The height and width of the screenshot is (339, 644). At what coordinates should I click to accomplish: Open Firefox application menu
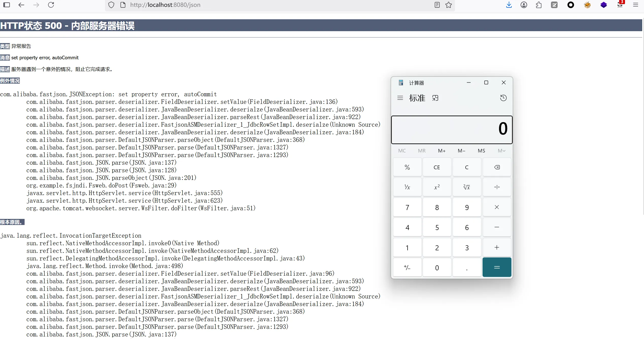pyautogui.click(x=635, y=5)
